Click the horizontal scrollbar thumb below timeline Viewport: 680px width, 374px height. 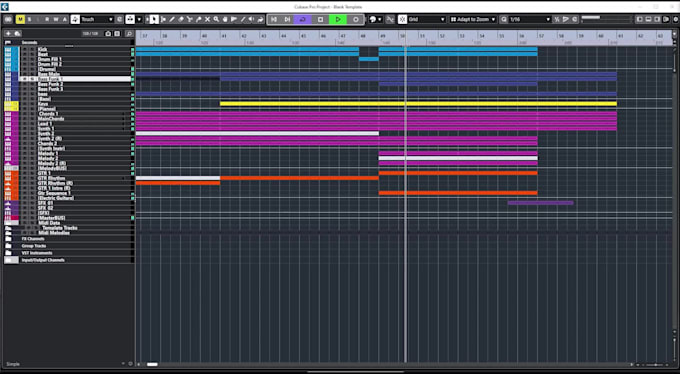(x=152, y=364)
